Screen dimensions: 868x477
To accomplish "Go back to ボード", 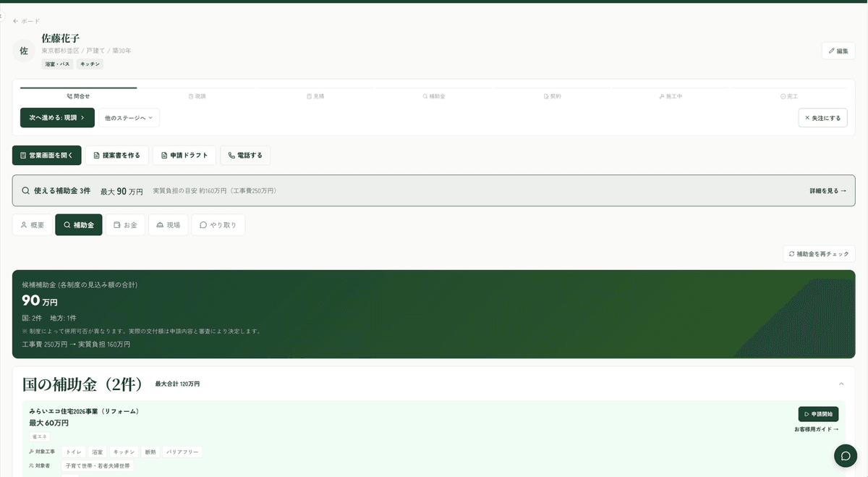I will point(27,21).
